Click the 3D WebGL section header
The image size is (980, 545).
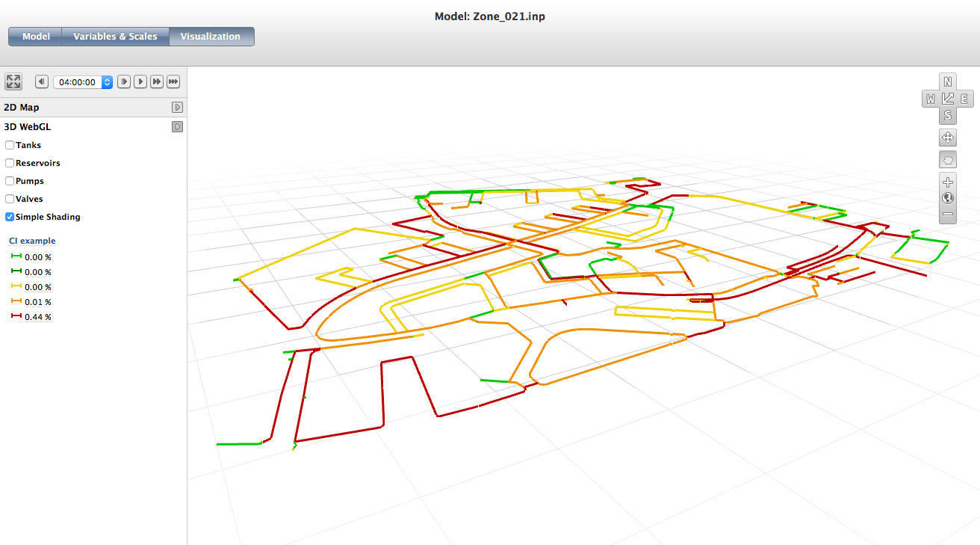[x=93, y=127]
